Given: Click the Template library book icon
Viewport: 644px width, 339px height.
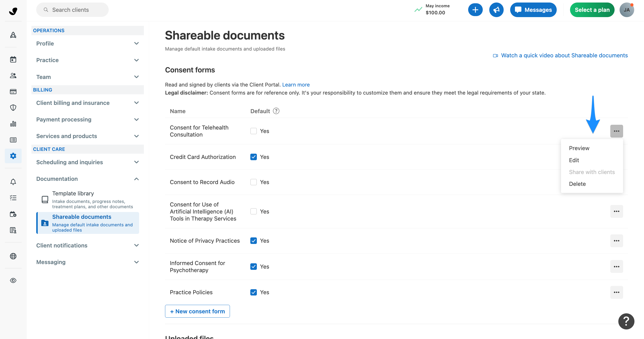Looking at the screenshot, I should click(x=45, y=199).
